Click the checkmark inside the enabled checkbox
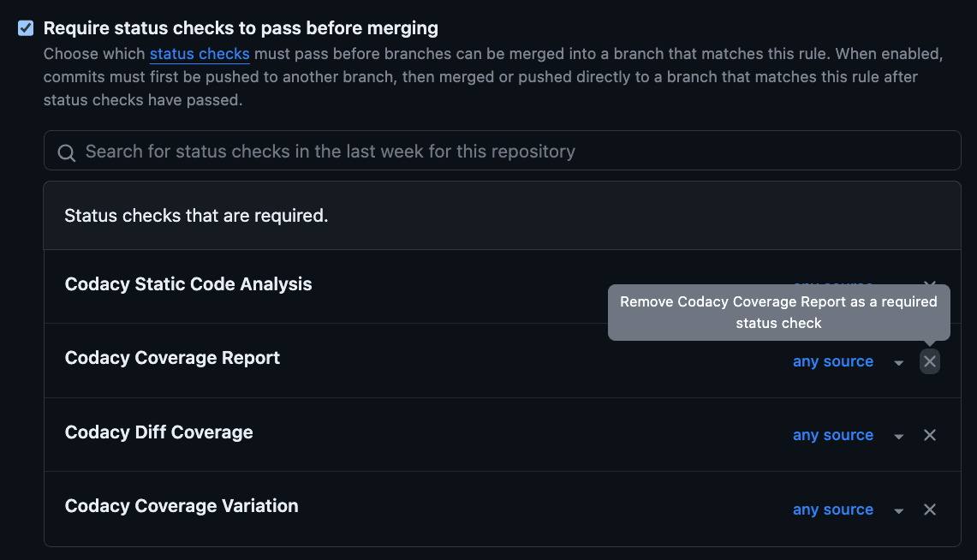 point(24,27)
